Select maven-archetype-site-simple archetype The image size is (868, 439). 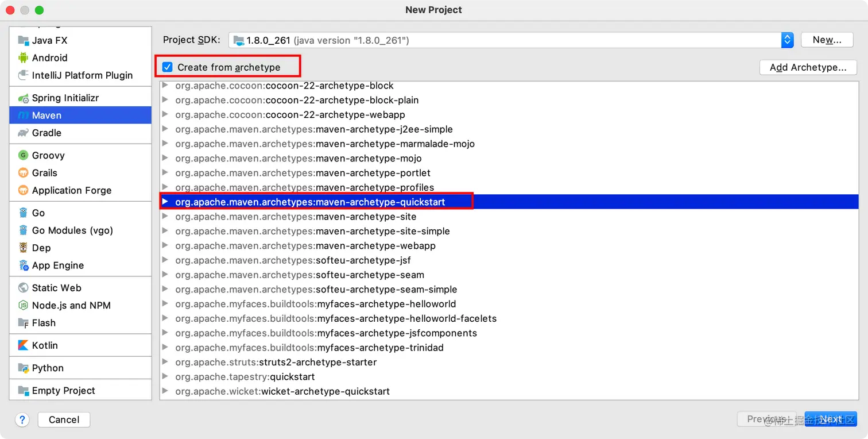509,231
